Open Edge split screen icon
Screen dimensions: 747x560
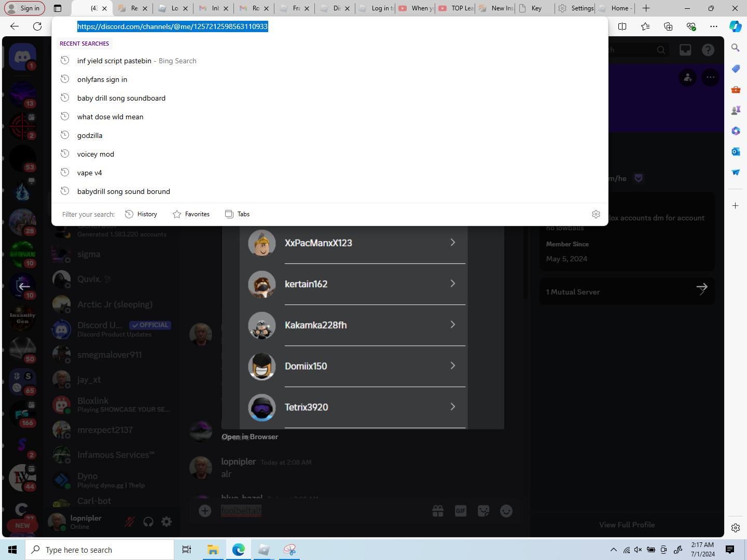click(x=622, y=26)
